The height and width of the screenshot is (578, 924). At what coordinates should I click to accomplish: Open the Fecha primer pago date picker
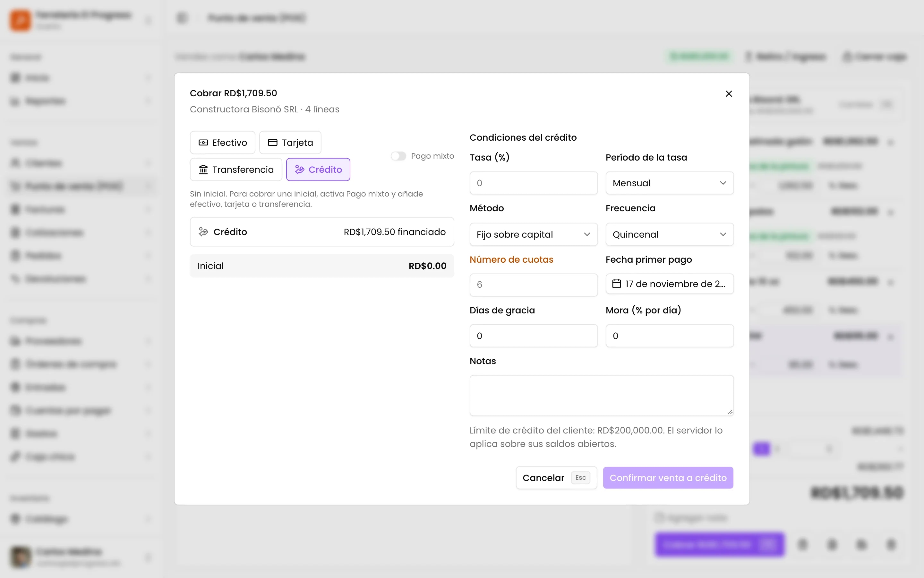tap(669, 284)
